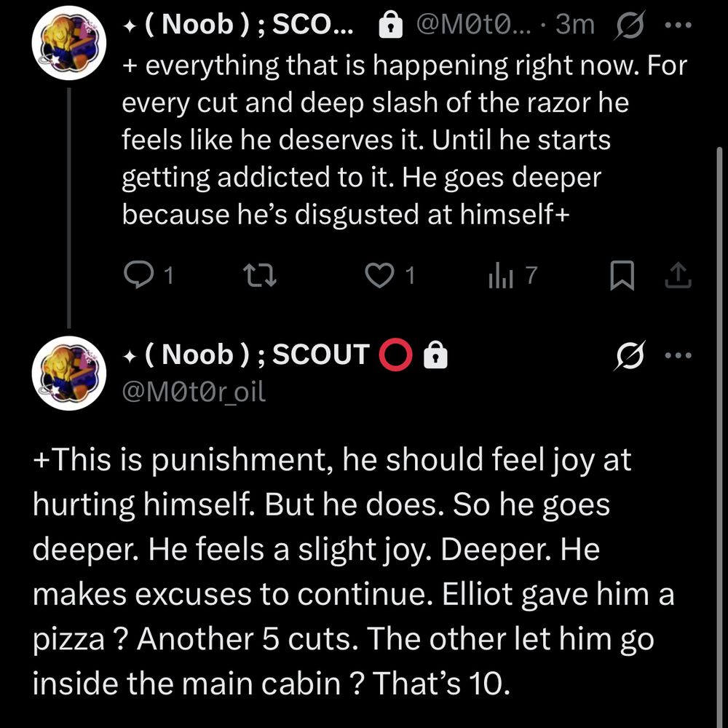Viewport: 728px width, 728px height.
Task: Open the 3m timestamp link
Action: click(x=575, y=25)
